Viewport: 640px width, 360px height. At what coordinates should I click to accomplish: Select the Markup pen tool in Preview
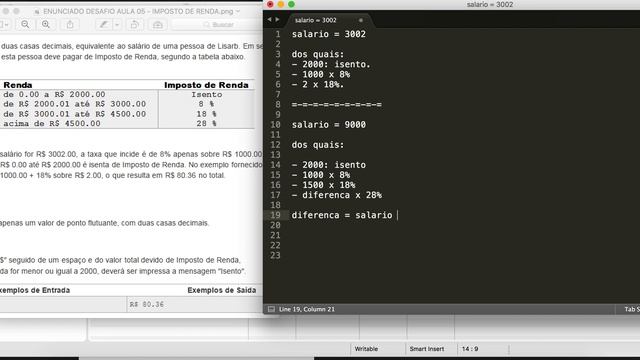point(104,24)
